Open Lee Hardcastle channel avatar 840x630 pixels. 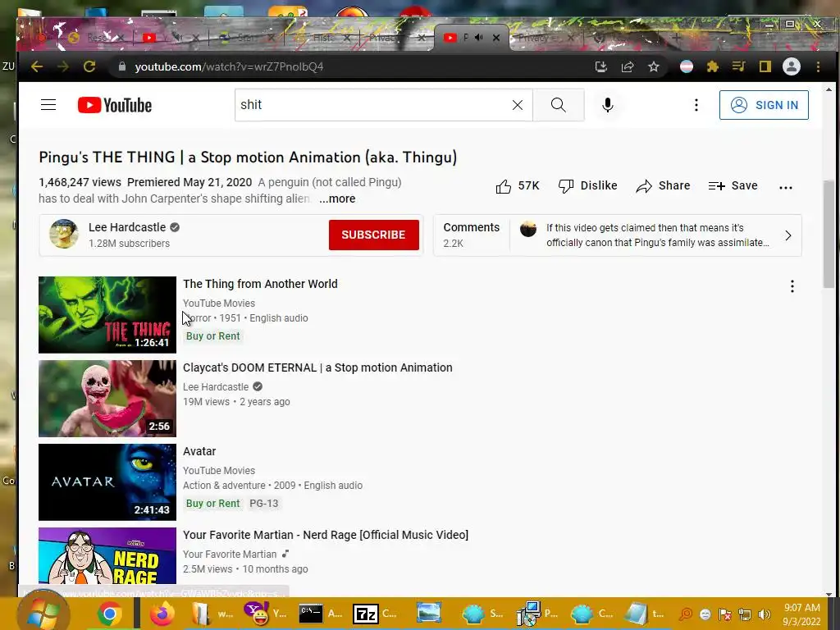click(64, 234)
